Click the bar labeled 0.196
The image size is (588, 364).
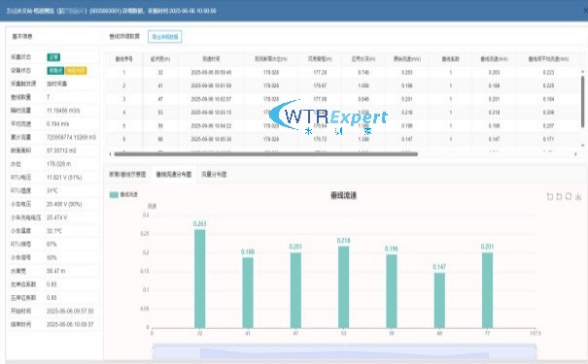[392, 291]
